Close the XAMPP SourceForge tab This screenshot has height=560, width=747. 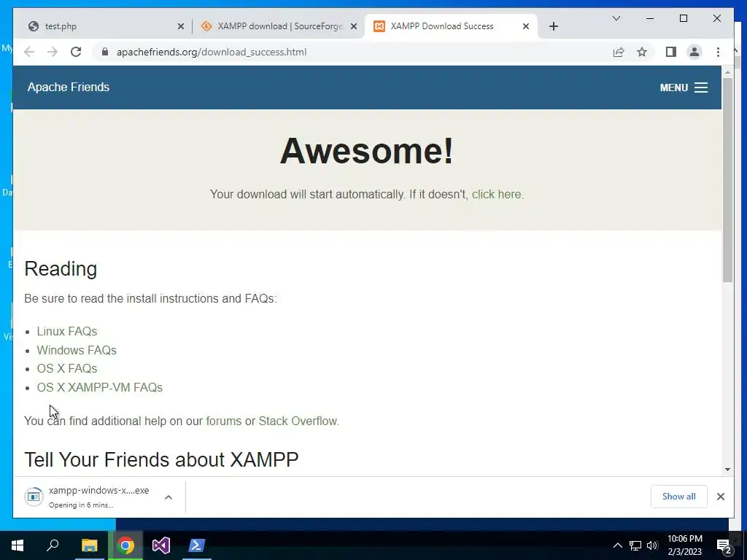click(x=354, y=26)
